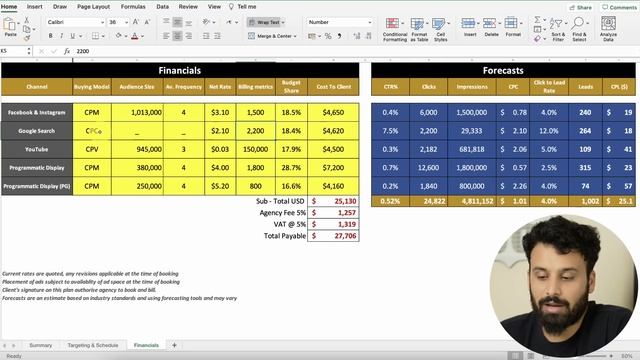Switch to Normal view in status bar

(515, 356)
